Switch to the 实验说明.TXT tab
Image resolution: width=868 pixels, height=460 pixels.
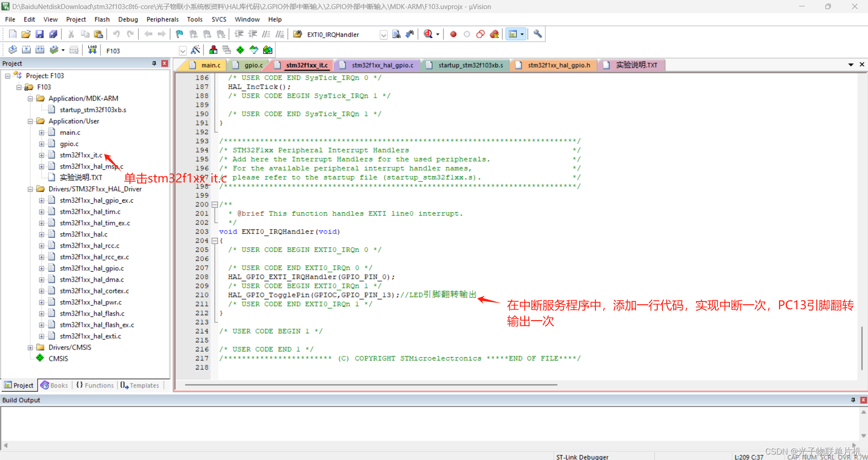(631, 65)
